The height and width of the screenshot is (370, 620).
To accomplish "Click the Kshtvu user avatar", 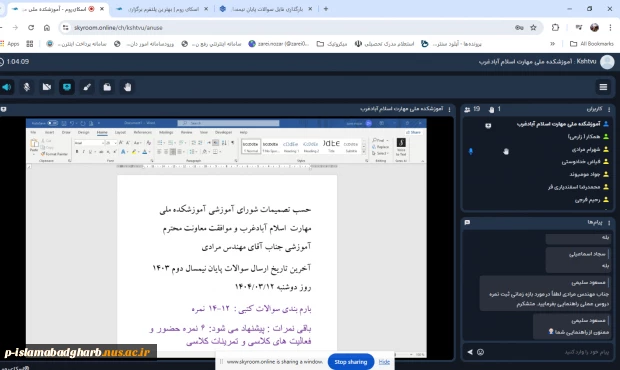I will pyautogui.click(x=607, y=62).
